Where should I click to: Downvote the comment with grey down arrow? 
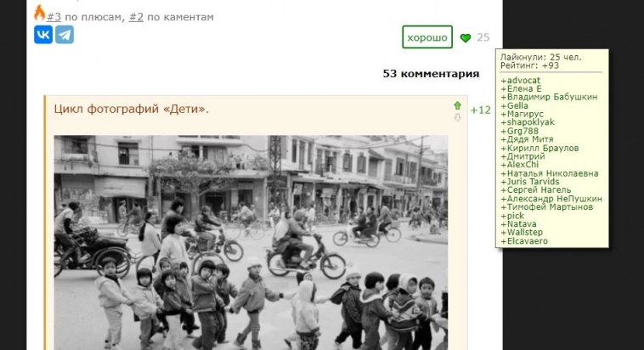pyautogui.click(x=457, y=117)
